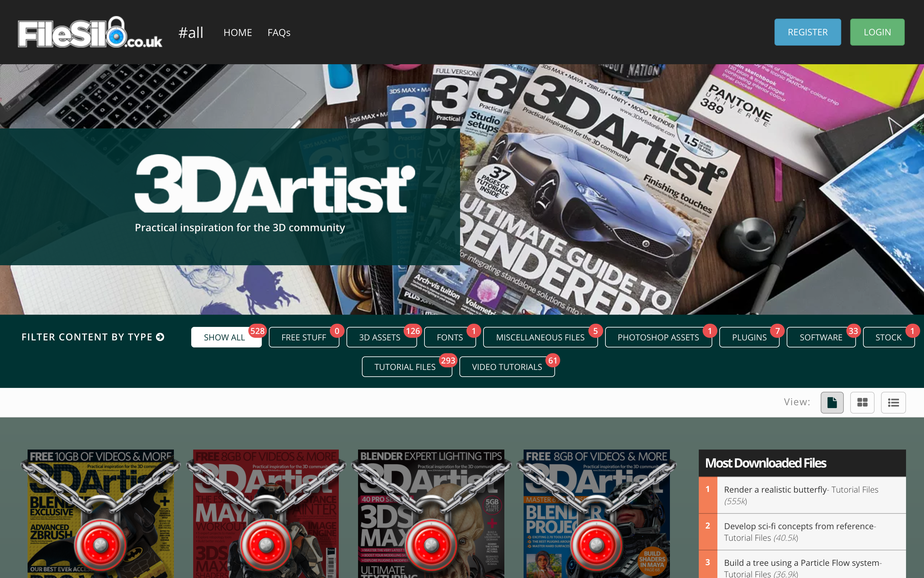Click the REGISTER button
The width and height of the screenshot is (924, 578).
pyautogui.click(x=808, y=32)
